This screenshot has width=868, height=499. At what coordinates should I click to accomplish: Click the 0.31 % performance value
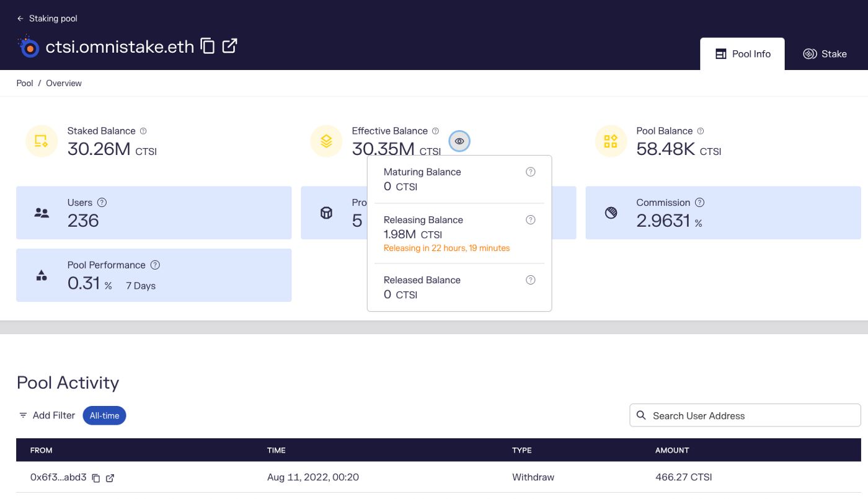click(x=89, y=283)
